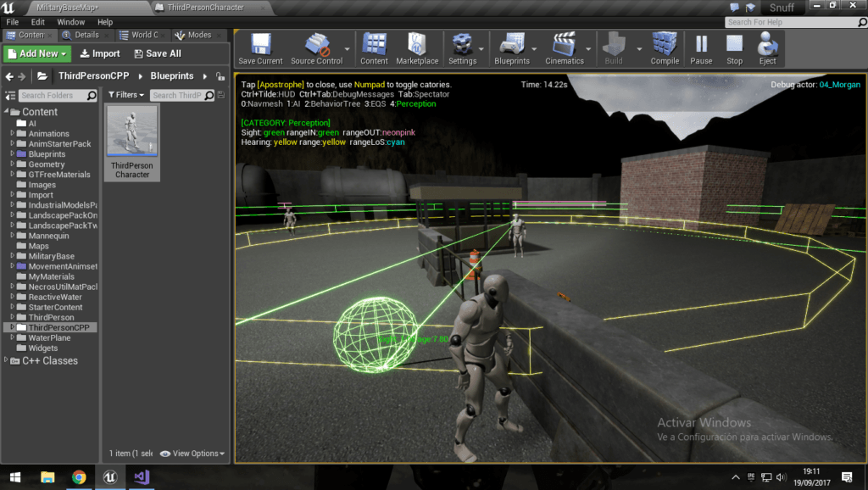The width and height of the screenshot is (868, 490).
Task: Expand the Animations folder in tree
Action: click(13, 134)
